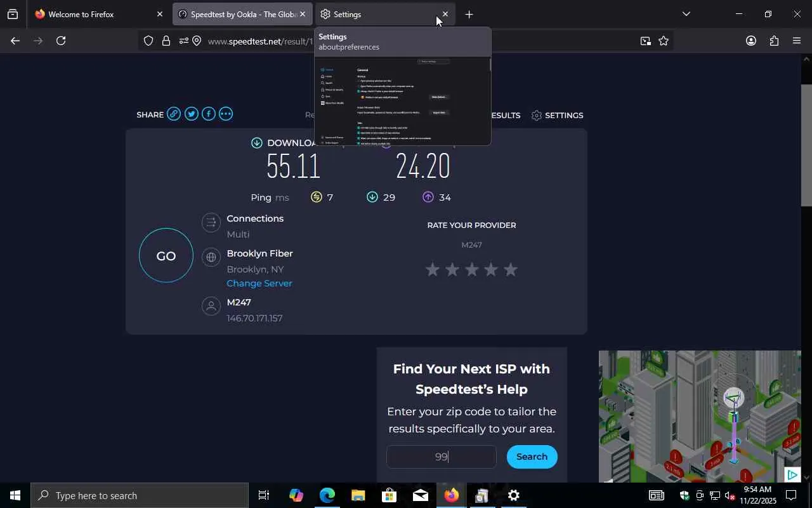The height and width of the screenshot is (508, 812).
Task: Close the Speedtest by Ookla tab
Action: [x=303, y=14]
